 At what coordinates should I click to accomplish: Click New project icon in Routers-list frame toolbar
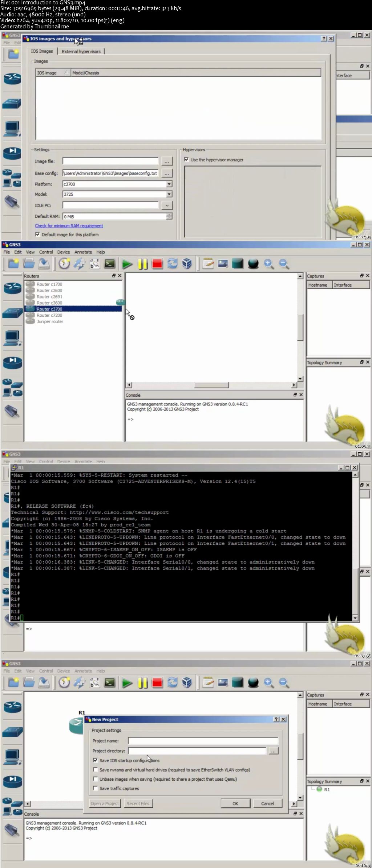tap(13, 264)
